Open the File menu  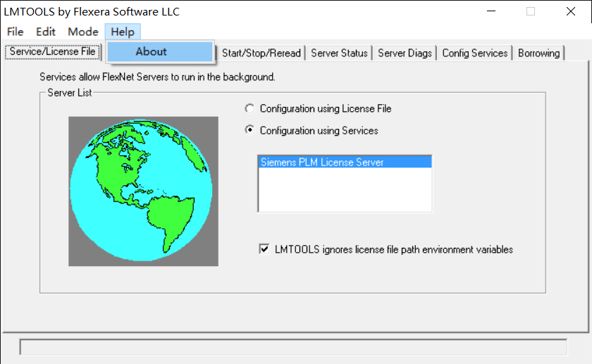pos(15,32)
